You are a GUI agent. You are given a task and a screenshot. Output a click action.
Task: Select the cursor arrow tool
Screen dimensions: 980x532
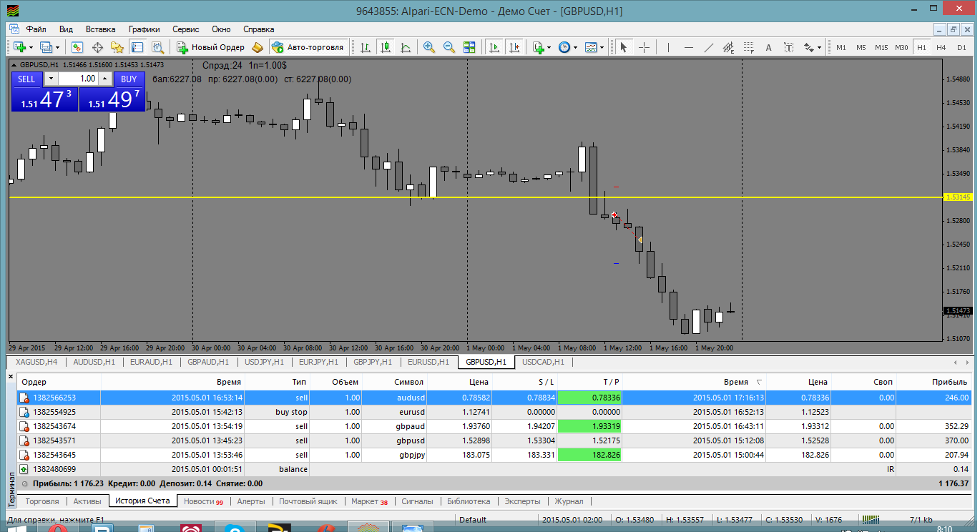coord(623,47)
